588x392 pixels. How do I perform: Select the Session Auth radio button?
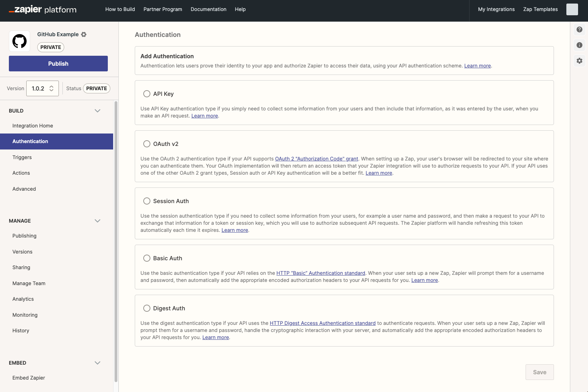(x=147, y=201)
